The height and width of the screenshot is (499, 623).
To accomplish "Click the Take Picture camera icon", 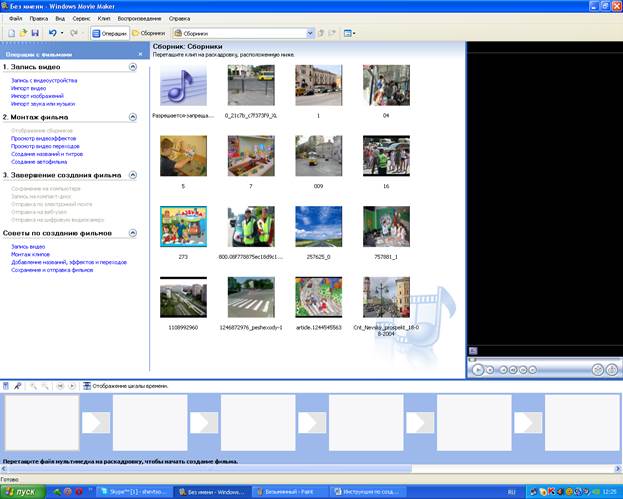I will pyautogui.click(x=612, y=370).
